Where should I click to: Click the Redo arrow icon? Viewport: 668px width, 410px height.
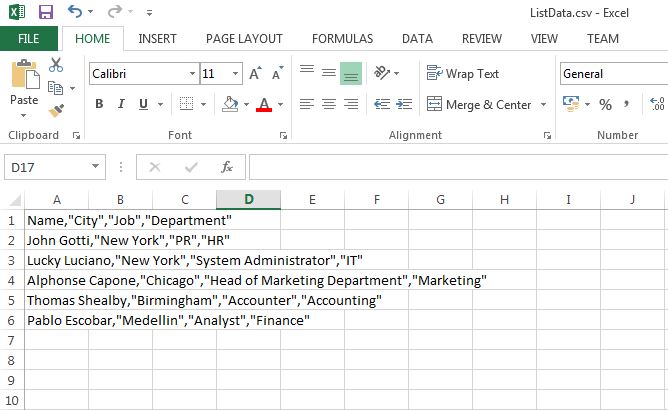click(x=115, y=12)
